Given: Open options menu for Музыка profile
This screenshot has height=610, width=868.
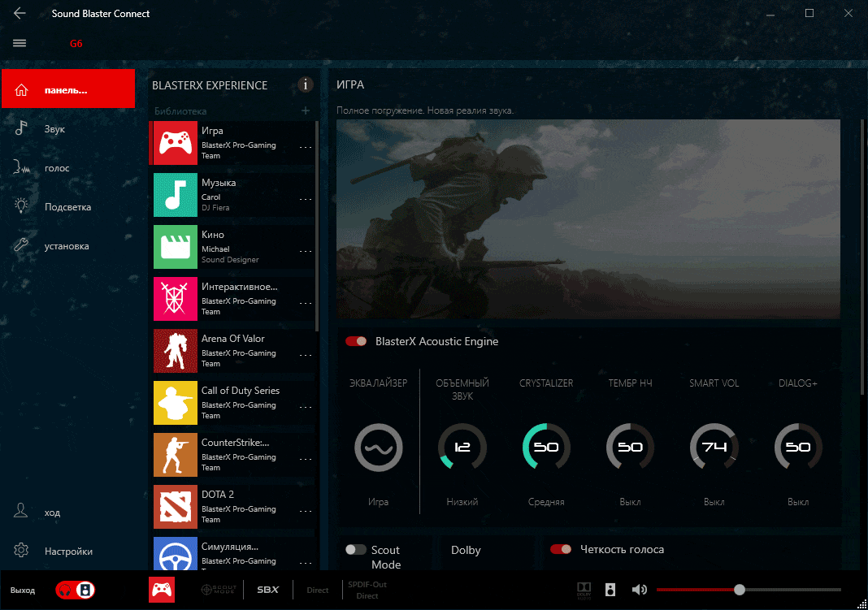Looking at the screenshot, I should 306,199.
